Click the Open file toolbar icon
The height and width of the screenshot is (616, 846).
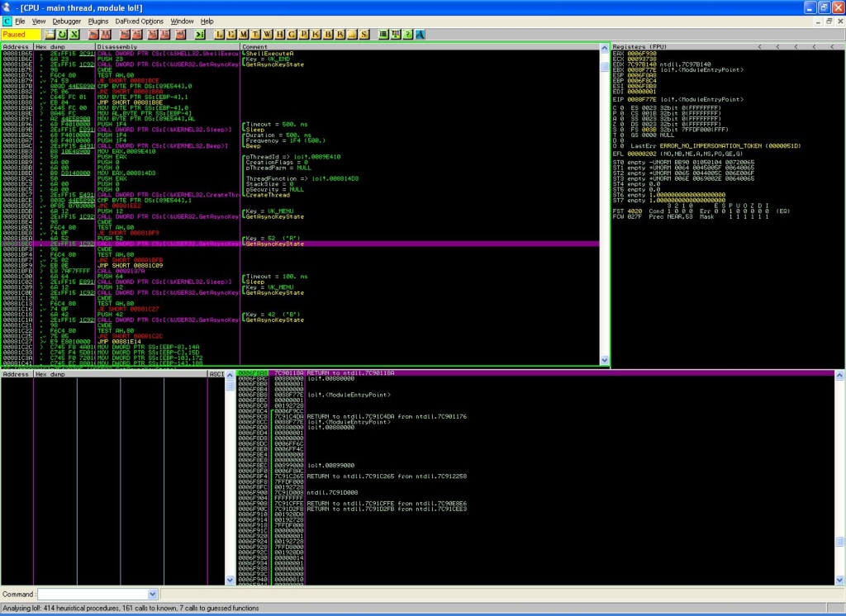click(50, 35)
